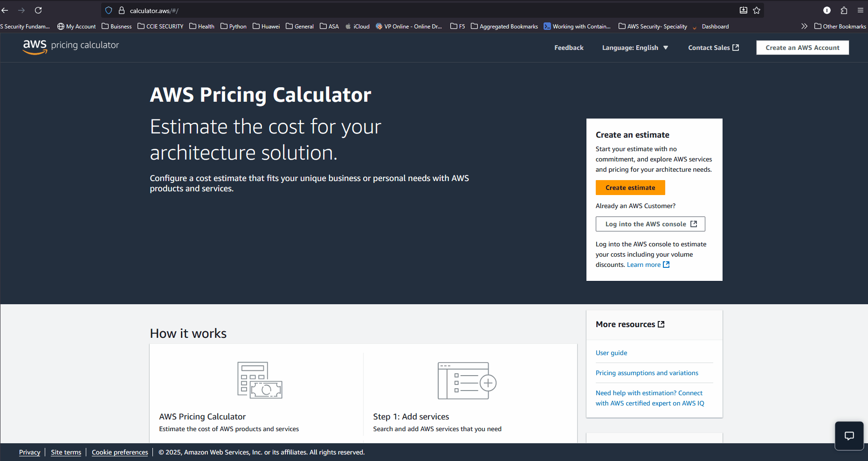Click the Create estimate button
The image size is (868, 461).
point(630,187)
